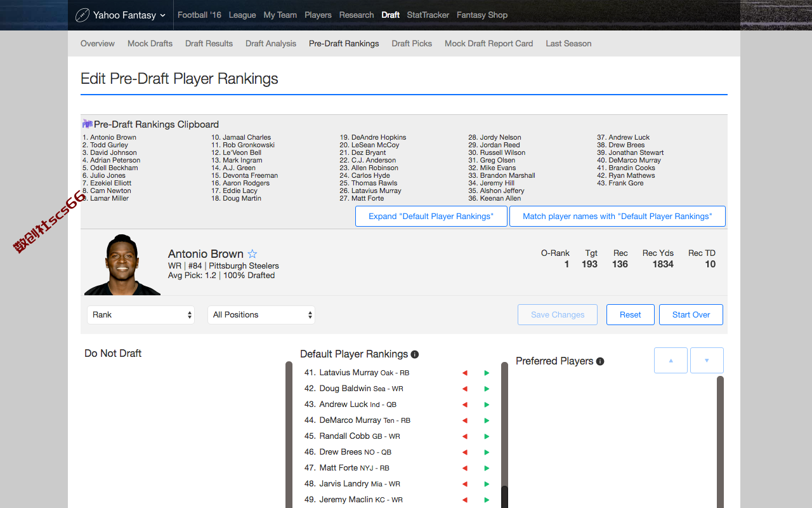Viewport: 812px width, 508px height.
Task: Move Matt Forte to Do Not Draft
Action: click(464, 468)
